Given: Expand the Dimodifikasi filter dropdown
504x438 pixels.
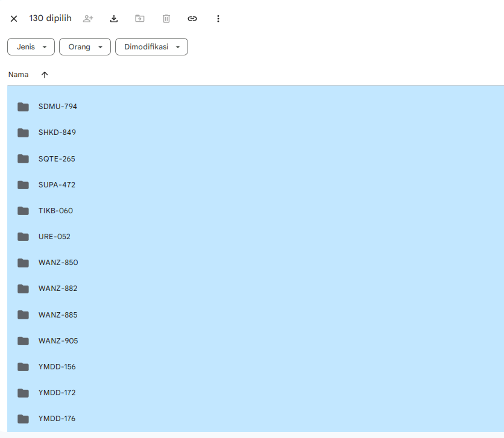Looking at the screenshot, I should 151,47.
